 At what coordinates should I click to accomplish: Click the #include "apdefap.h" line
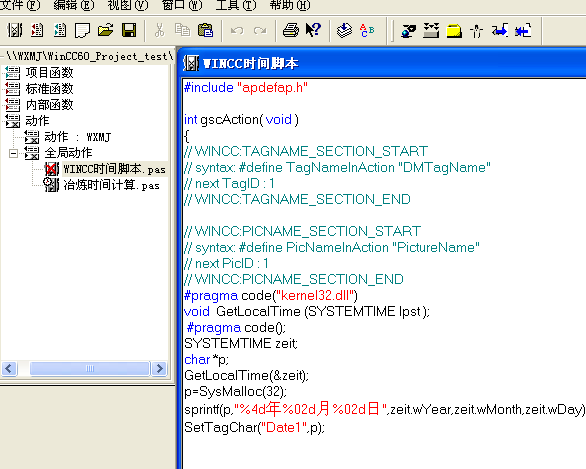coord(246,87)
